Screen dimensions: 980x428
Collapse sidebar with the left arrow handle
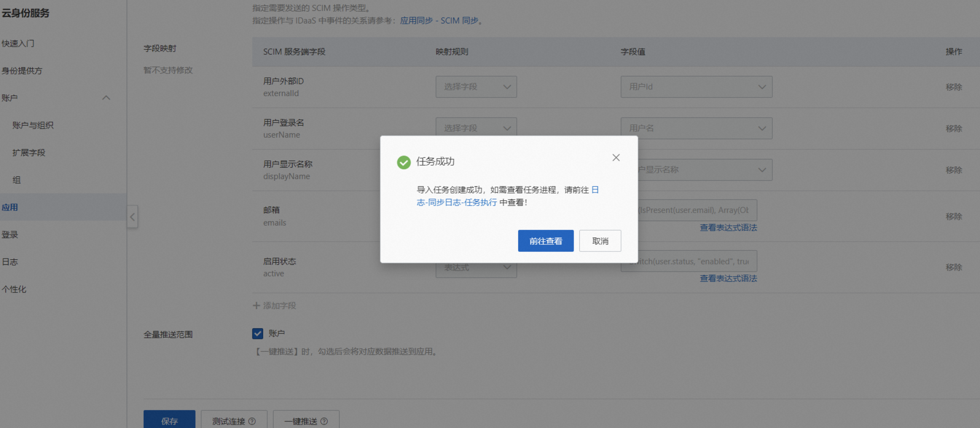132,217
